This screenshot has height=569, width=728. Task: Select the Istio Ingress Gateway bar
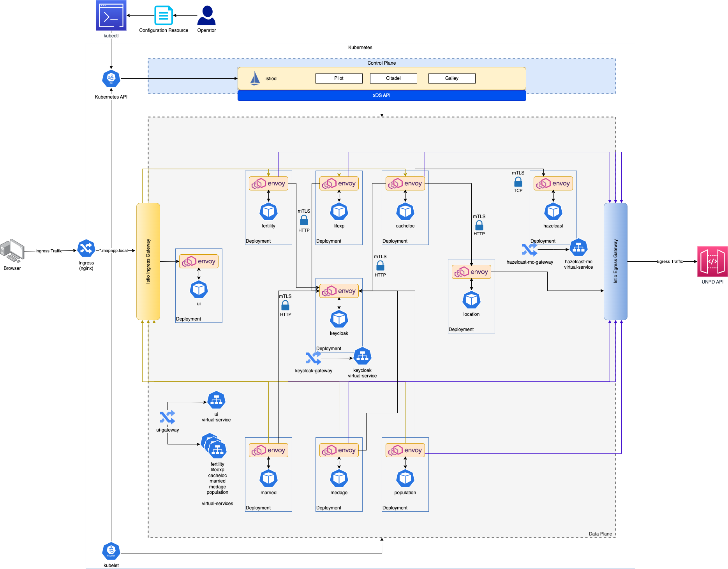(x=148, y=261)
